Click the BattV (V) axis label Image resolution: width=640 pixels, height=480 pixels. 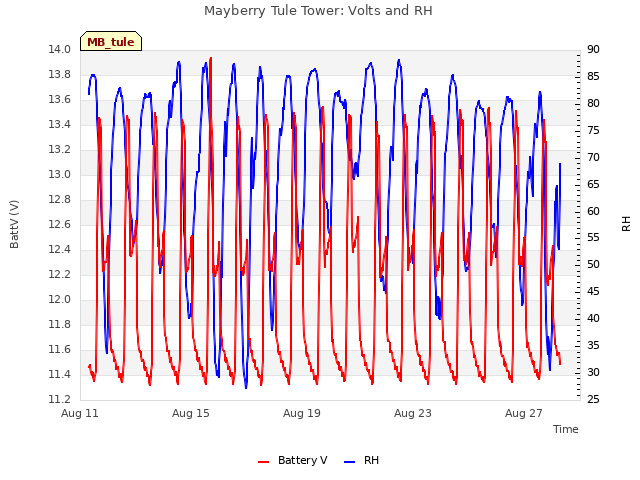coord(14,224)
